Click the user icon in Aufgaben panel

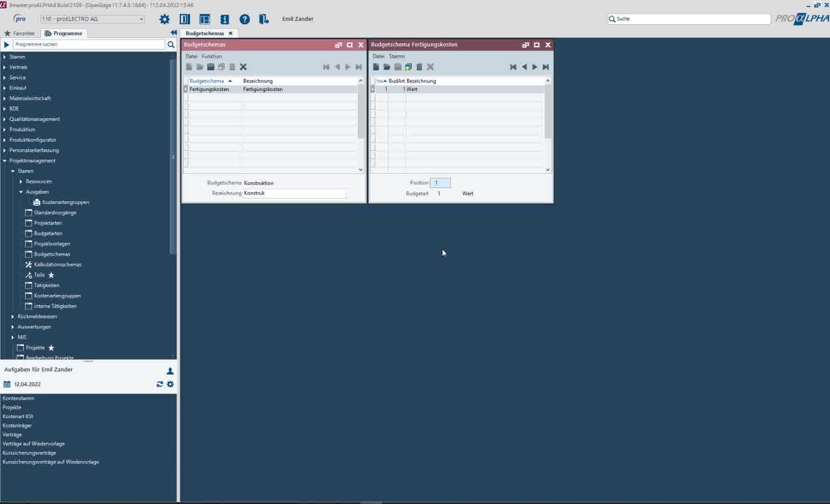(x=170, y=371)
